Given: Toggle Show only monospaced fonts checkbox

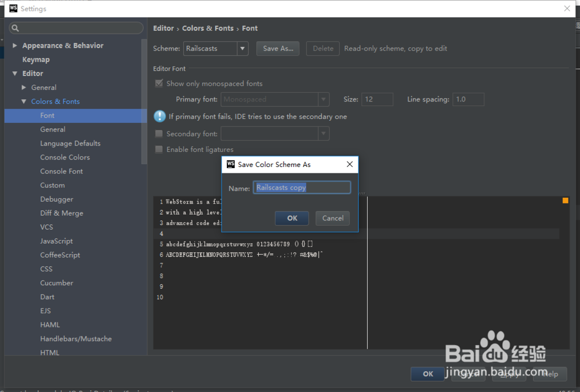Looking at the screenshot, I should 159,83.
